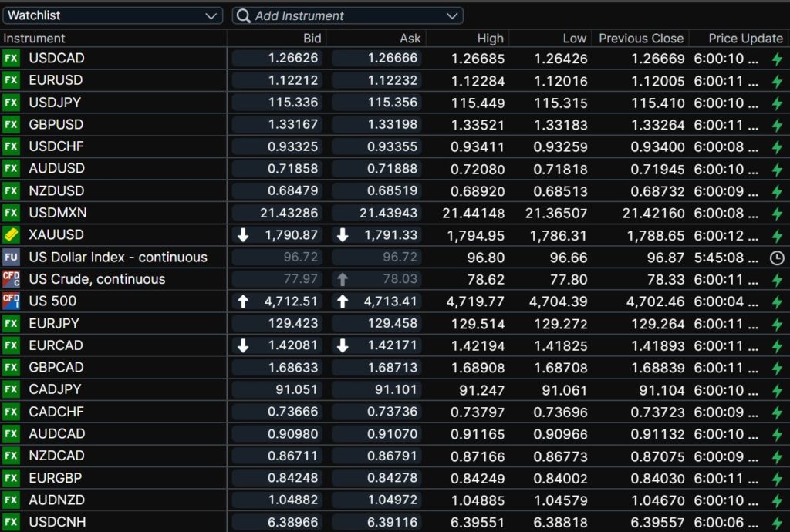Sort by the Previous Close column header
Screen dimensions: 790x532
click(640, 39)
